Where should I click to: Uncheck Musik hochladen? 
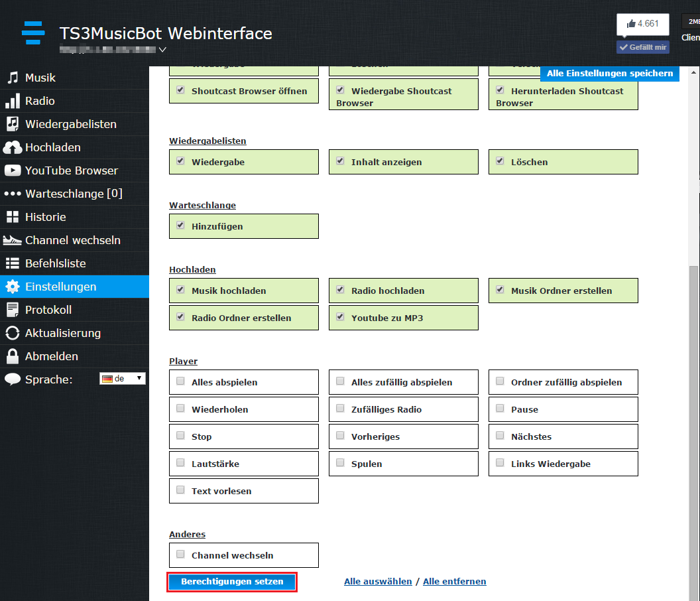180,289
